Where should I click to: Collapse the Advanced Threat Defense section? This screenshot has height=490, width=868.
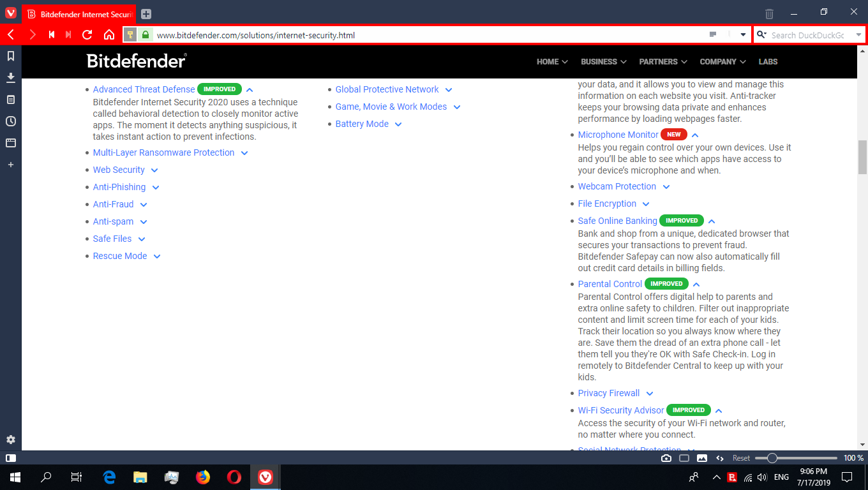click(x=250, y=90)
